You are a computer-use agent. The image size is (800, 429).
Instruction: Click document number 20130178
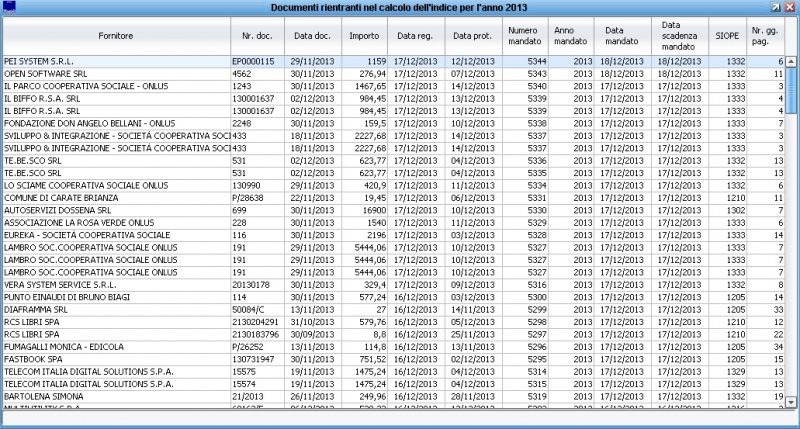click(251, 285)
